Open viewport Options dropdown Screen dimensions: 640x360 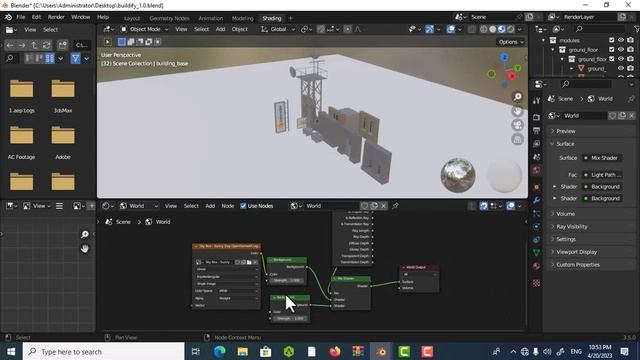click(x=511, y=42)
